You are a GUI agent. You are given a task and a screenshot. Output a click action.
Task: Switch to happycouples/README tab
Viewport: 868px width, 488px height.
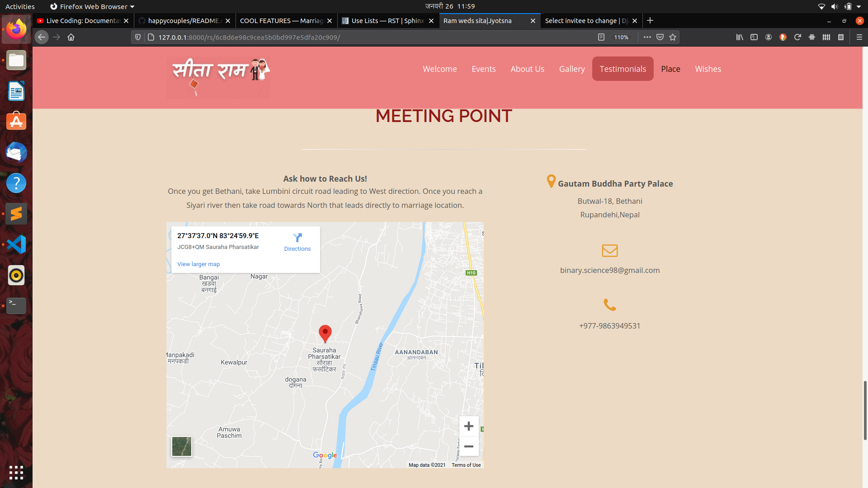click(184, 21)
